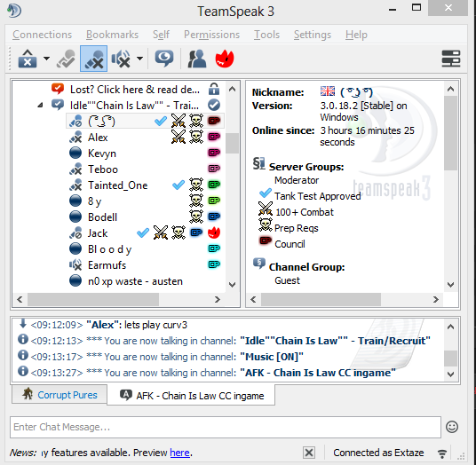Select user Bodell in the channel tree
This screenshot has width=476, height=465.
pos(103,217)
